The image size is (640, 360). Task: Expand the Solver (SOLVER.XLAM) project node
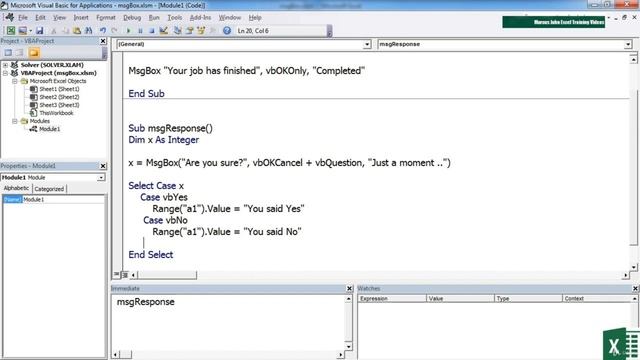coord(5,65)
